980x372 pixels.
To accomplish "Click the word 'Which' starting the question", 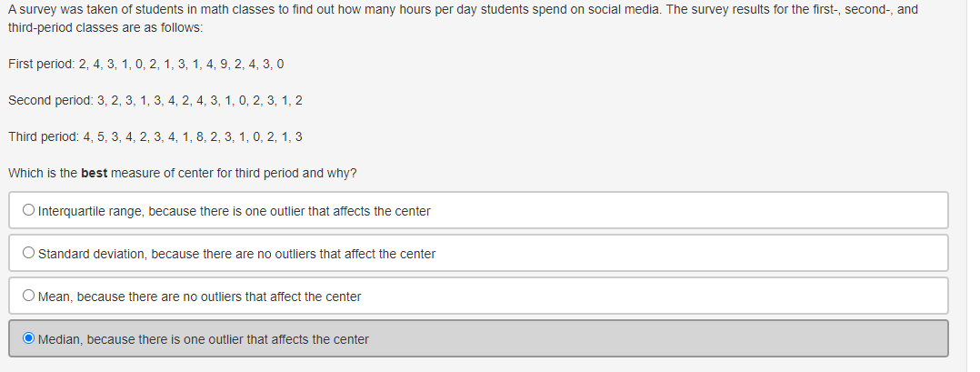I will tap(25, 173).
